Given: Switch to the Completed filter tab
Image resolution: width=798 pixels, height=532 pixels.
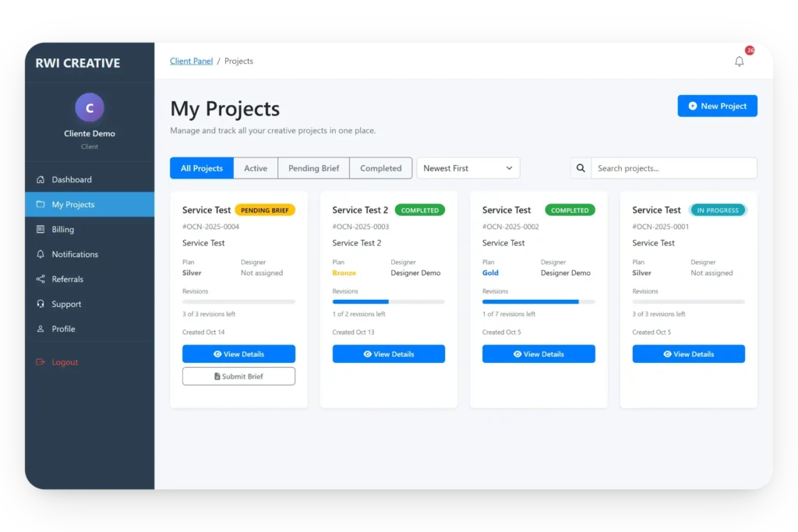Looking at the screenshot, I should (380, 167).
